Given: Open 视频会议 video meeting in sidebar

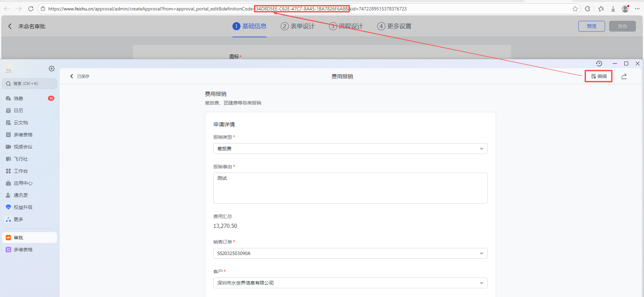Looking at the screenshot, I should [23, 147].
